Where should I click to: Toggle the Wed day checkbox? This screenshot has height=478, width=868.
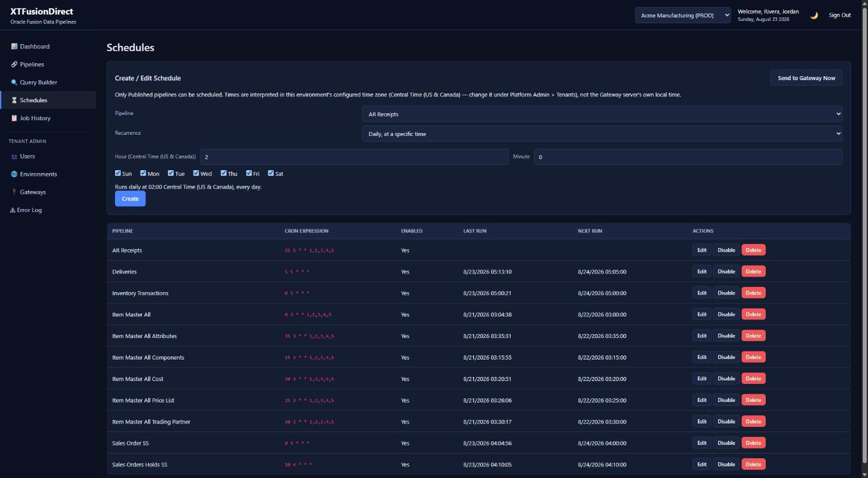[196, 173]
